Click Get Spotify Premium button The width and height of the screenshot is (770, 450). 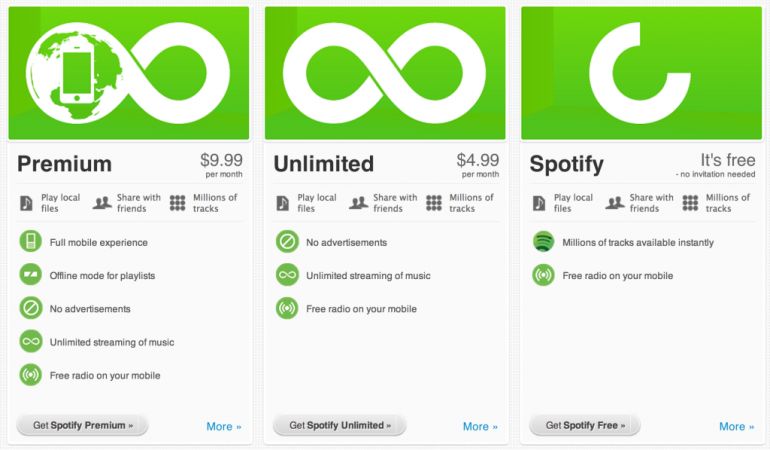[x=83, y=425]
